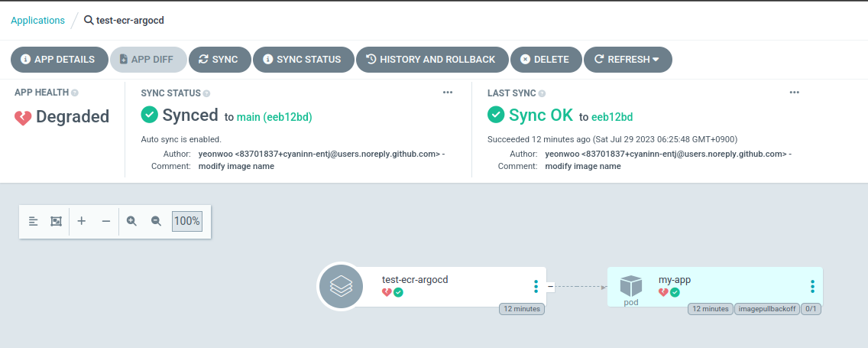Click the Degraded broken heart icon
868x348 pixels.
click(x=23, y=118)
